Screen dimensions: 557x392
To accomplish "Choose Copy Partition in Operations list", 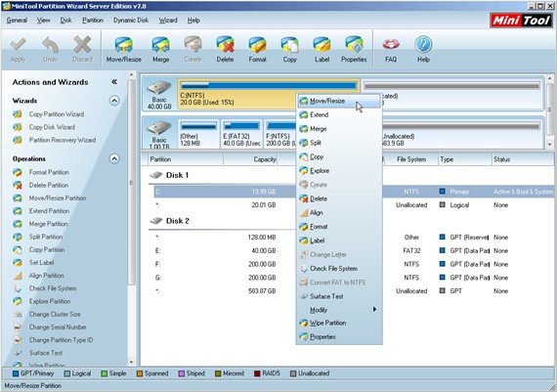I will tap(47, 249).
